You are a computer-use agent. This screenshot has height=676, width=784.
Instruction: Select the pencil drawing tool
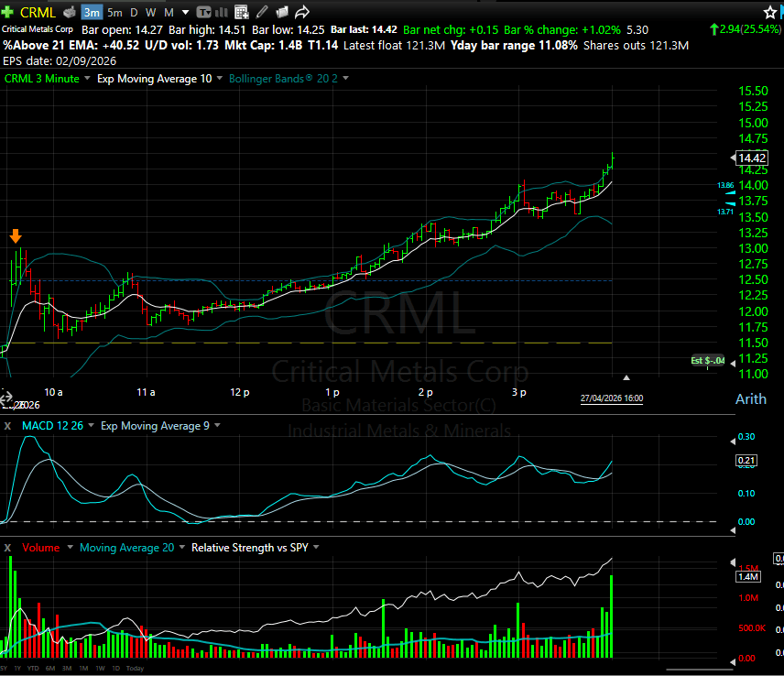coord(262,12)
